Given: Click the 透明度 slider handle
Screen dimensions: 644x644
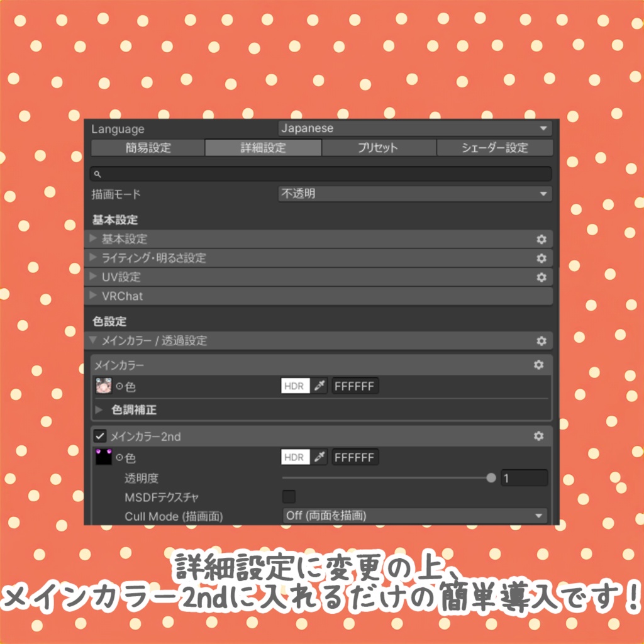Looking at the screenshot, I should pos(491,478).
